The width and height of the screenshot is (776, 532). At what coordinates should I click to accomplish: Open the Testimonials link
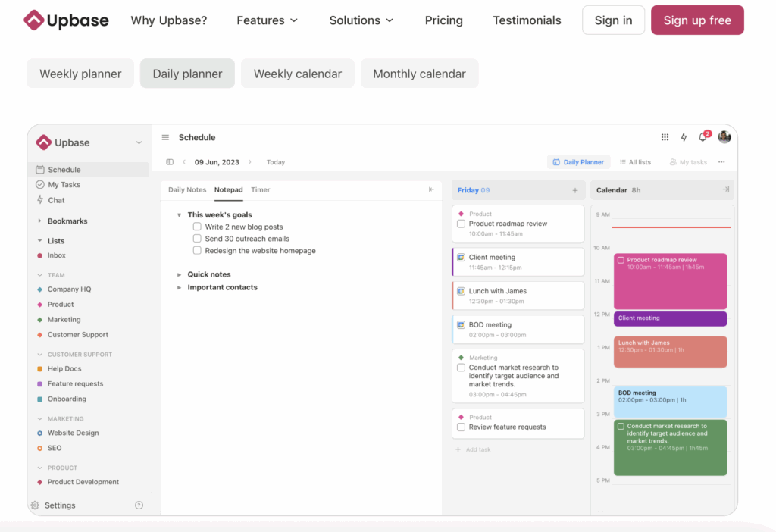pyautogui.click(x=527, y=20)
